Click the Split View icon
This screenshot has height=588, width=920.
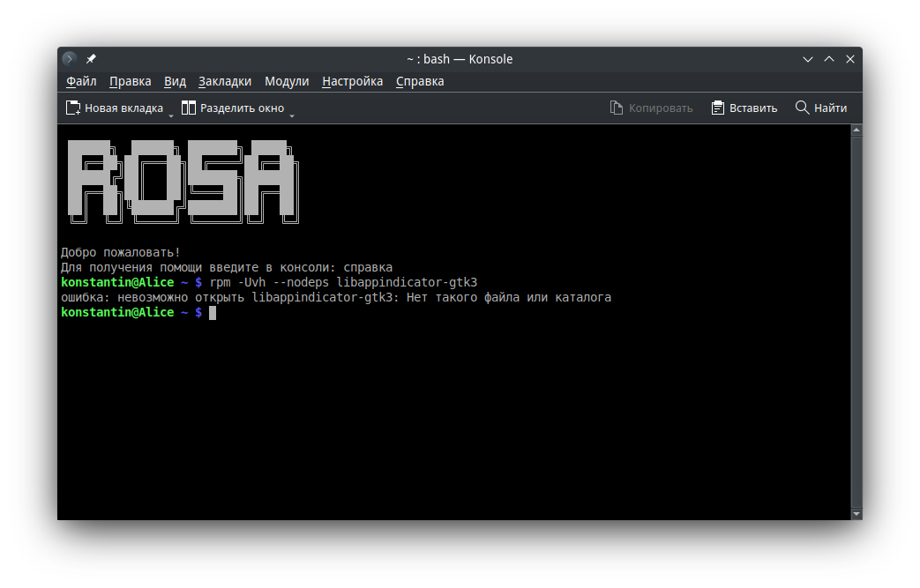point(189,108)
